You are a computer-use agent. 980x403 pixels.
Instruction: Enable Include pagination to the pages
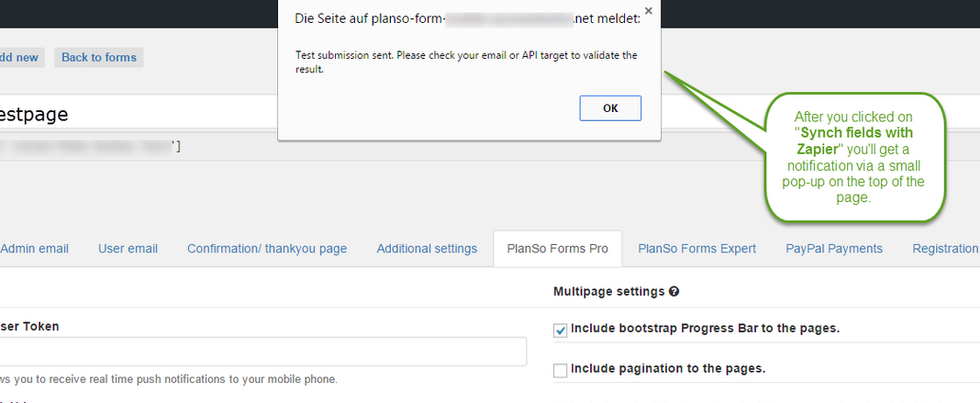pyautogui.click(x=560, y=371)
